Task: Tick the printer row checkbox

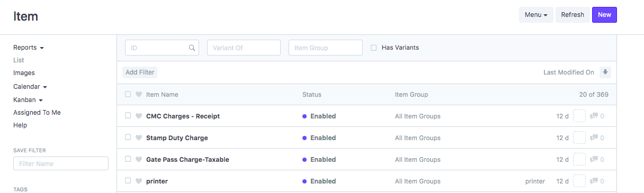Action: coord(128,181)
